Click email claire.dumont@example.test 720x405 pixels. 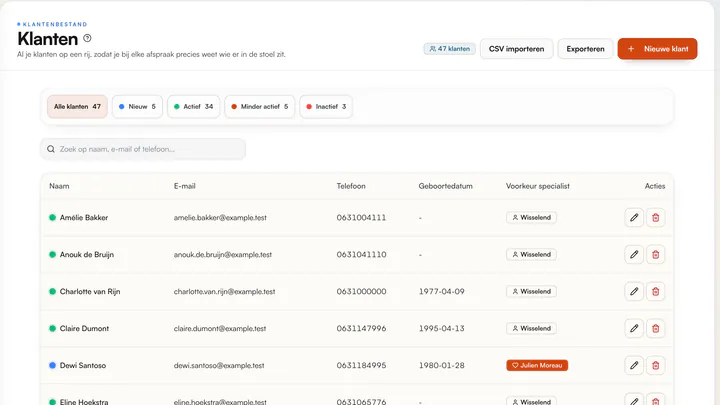[x=220, y=328]
